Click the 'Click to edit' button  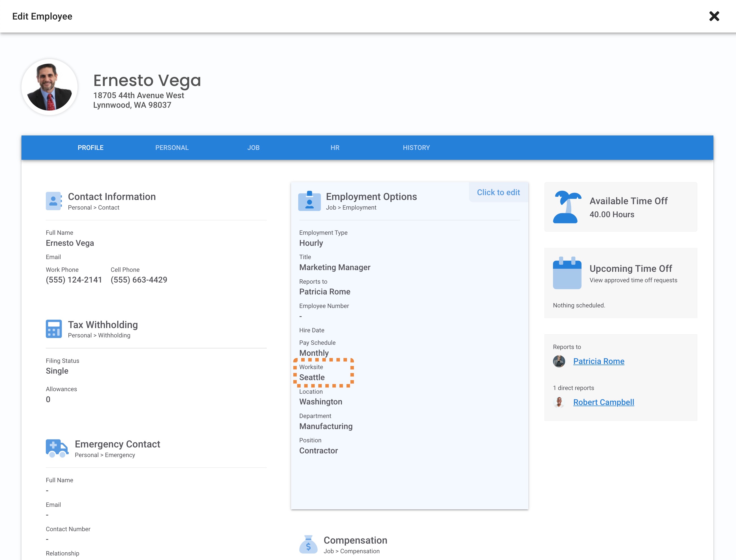pyautogui.click(x=498, y=192)
